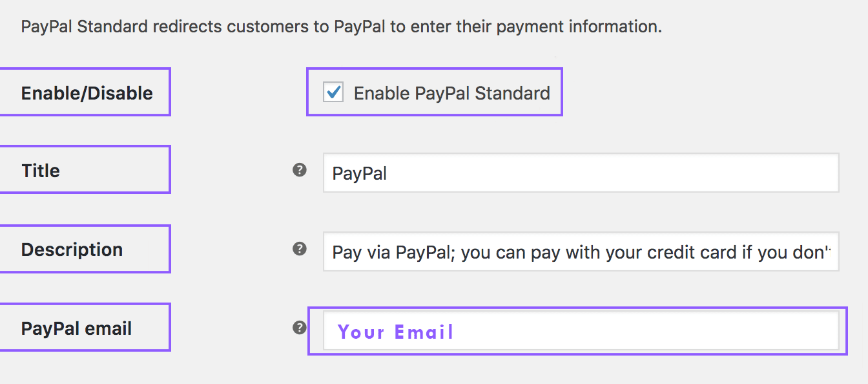Screen dimensions: 868x384
Task: Click into the PayPal email input field
Action: 581,330
